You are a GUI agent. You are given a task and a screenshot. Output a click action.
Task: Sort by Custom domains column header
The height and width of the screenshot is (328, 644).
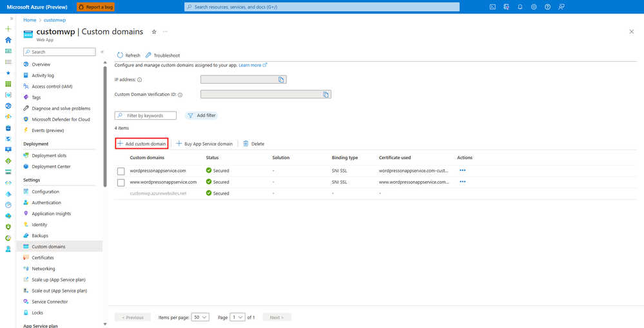[x=147, y=158]
